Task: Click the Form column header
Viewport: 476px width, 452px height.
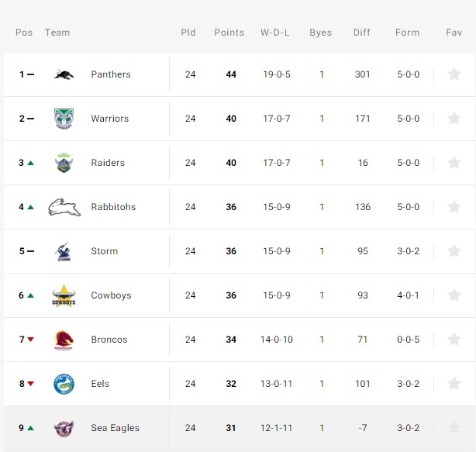Action: coord(408,33)
